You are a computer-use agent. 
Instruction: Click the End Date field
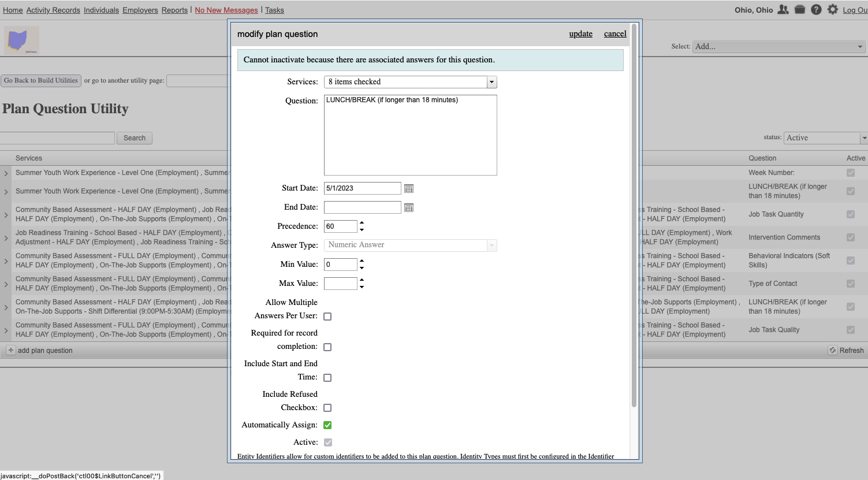click(362, 207)
